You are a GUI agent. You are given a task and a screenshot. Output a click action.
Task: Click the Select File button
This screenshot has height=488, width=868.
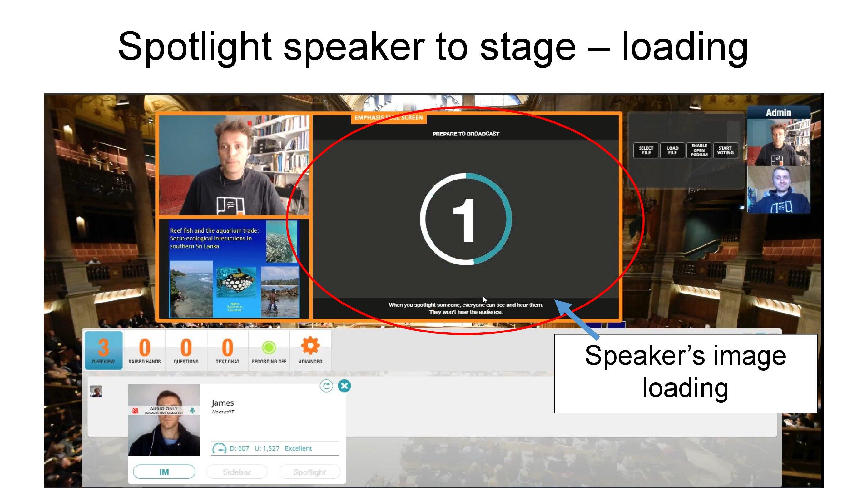646,149
